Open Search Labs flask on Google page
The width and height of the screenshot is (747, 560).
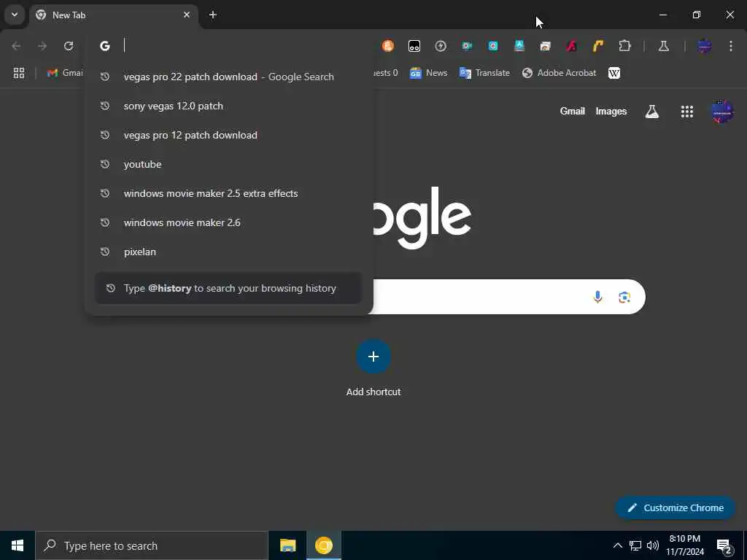pyautogui.click(x=651, y=112)
